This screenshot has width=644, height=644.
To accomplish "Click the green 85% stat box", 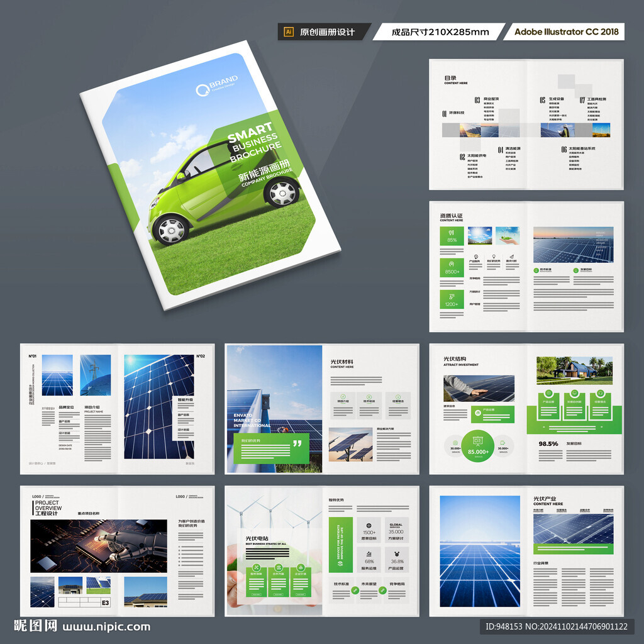I will 452,236.
